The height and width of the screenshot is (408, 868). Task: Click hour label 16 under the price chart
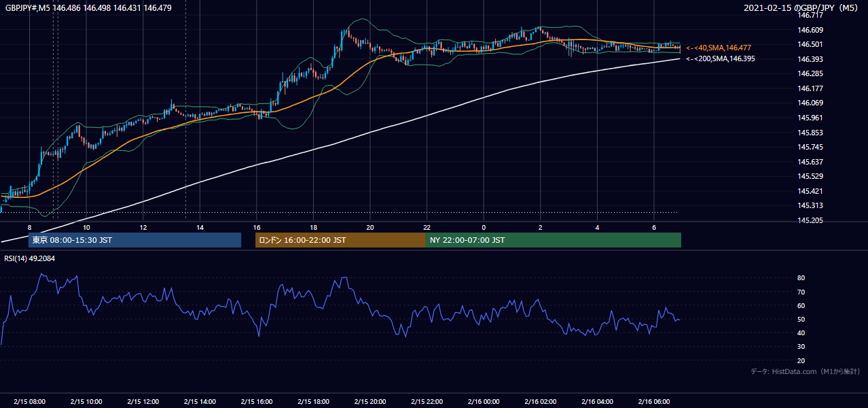[256, 227]
